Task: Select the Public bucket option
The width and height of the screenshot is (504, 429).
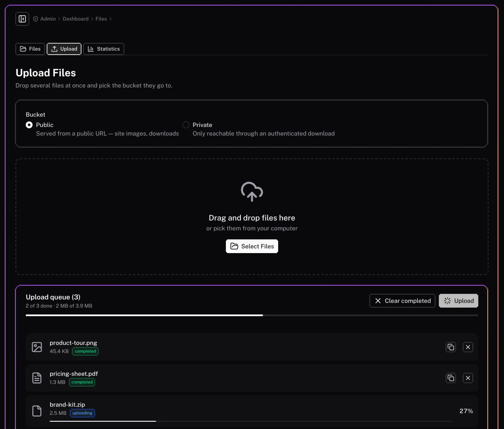Action: 29,125
